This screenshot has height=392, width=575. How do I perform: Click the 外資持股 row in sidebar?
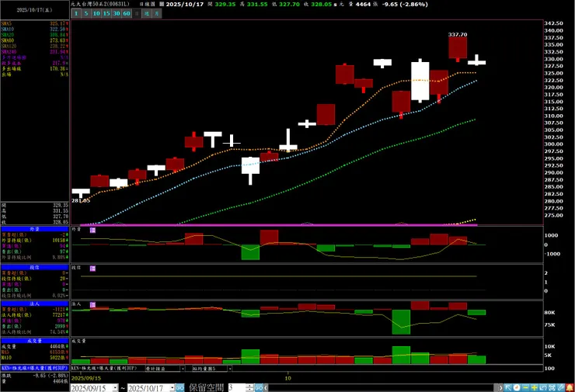(35, 241)
